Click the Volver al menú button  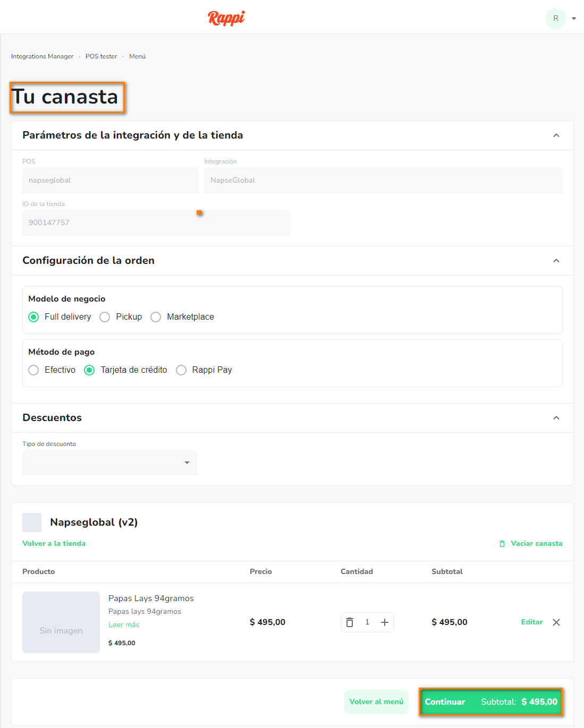click(376, 702)
